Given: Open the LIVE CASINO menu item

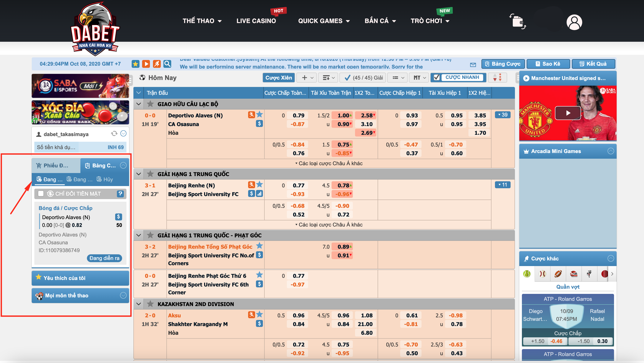Looking at the screenshot, I should pos(256,21).
